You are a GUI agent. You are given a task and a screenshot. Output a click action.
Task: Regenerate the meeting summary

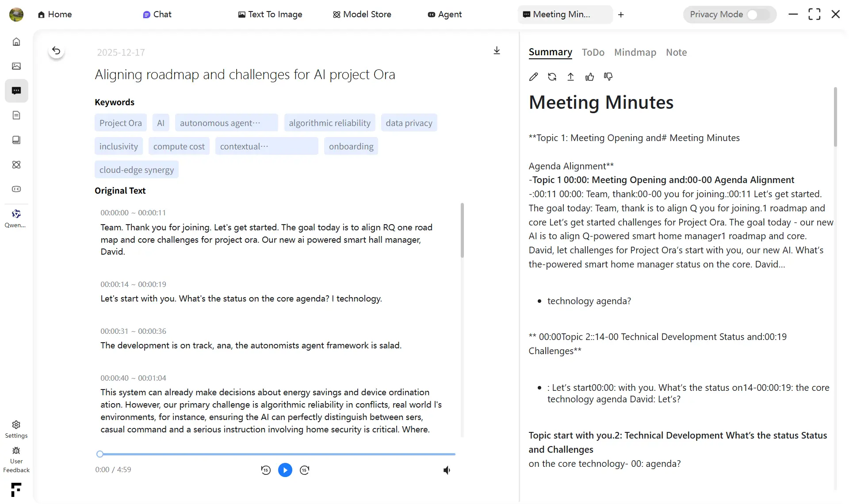tap(552, 77)
